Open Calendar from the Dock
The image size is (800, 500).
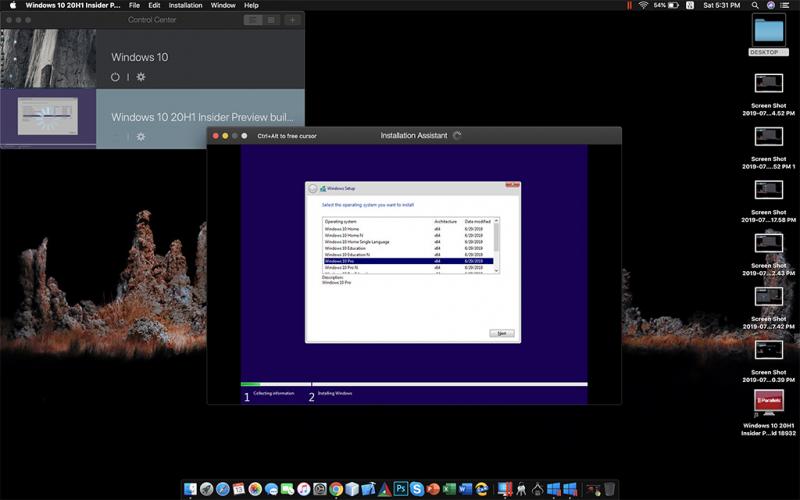238,489
